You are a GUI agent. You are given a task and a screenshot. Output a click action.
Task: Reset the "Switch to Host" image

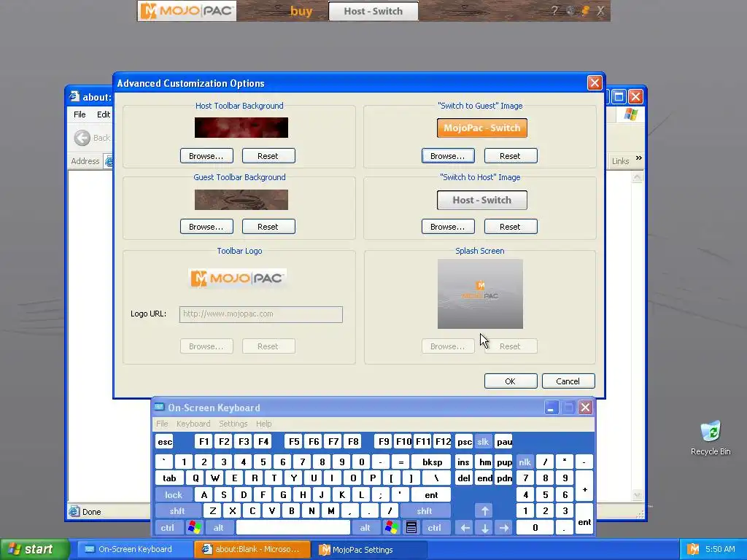coord(510,227)
